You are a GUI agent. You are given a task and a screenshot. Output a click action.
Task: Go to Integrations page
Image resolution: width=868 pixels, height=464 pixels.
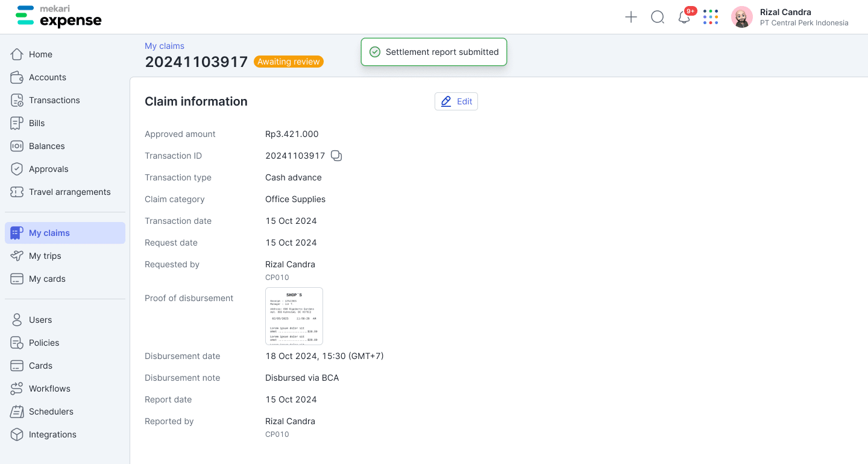[x=52, y=434]
